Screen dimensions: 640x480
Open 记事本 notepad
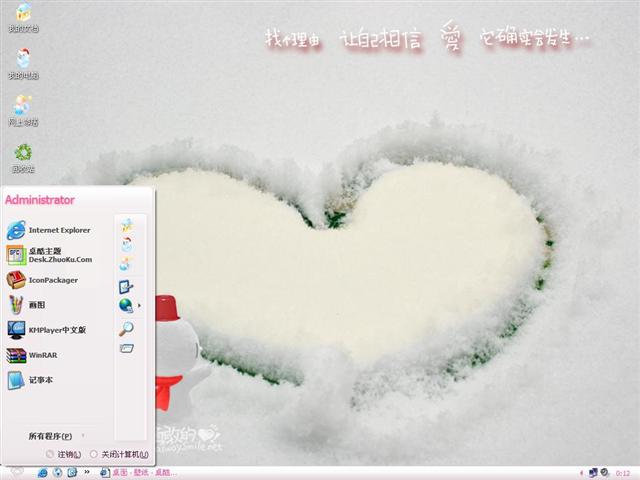click(x=30, y=380)
